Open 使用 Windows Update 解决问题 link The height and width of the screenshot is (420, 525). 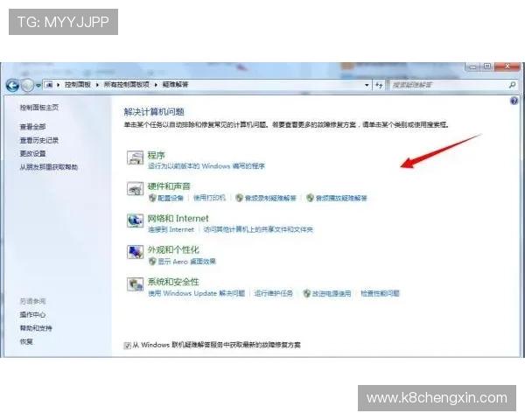point(197,293)
